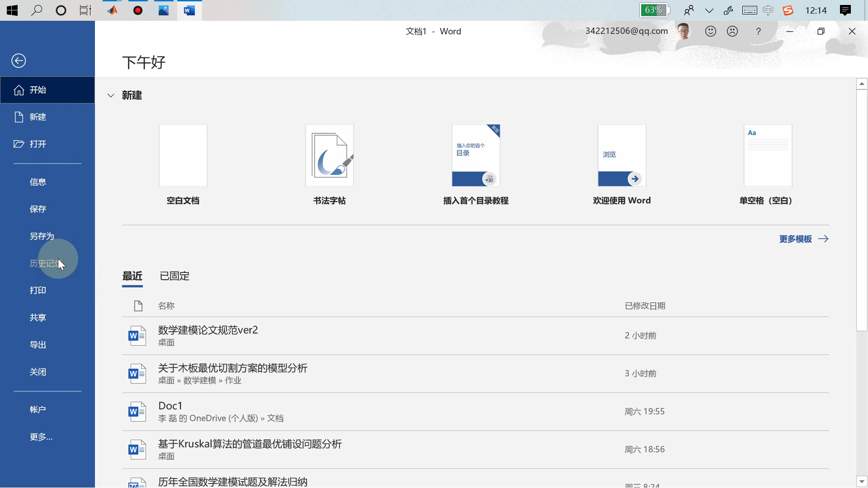Open Task View on the taskbar
This screenshot has width=868, height=488.
point(85,10)
